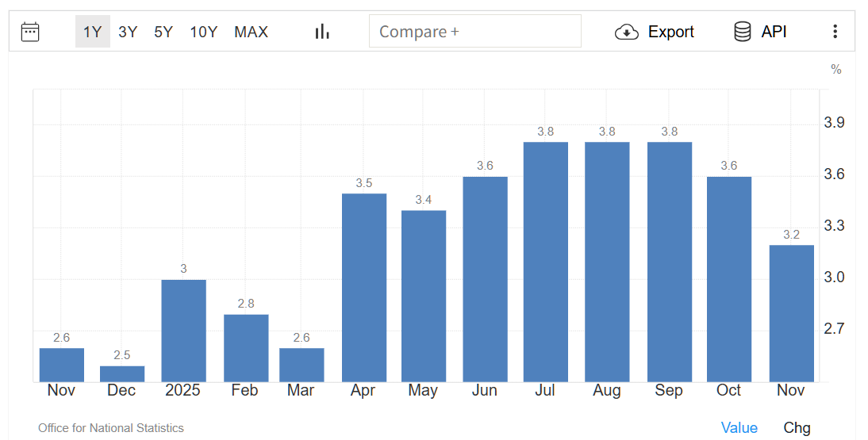
Task: Click the July 3.8 bar
Action: click(546, 262)
